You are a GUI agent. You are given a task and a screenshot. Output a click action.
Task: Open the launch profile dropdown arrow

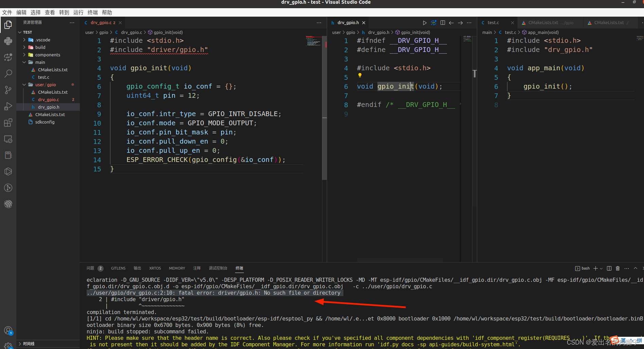coord(601,268)
